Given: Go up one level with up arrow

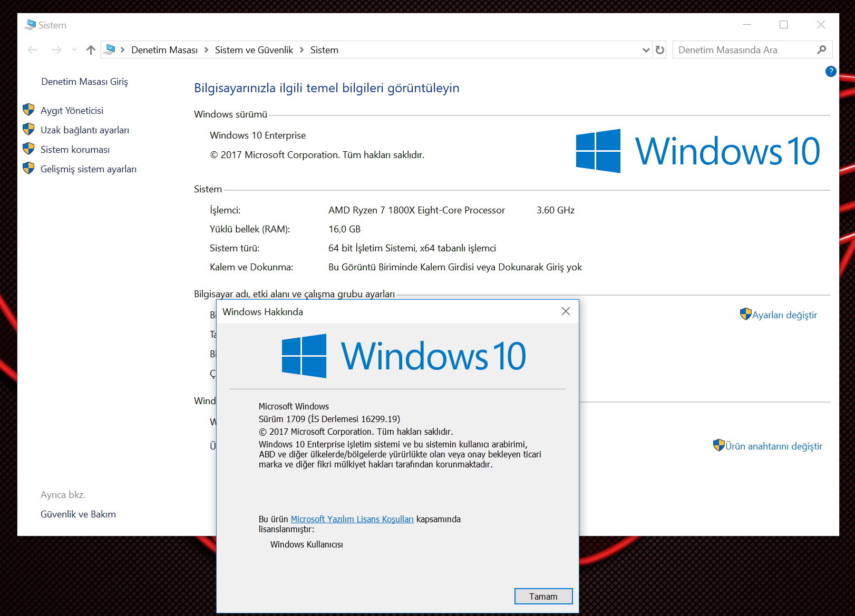Looking at the screenshot, I should coord(91,50).
